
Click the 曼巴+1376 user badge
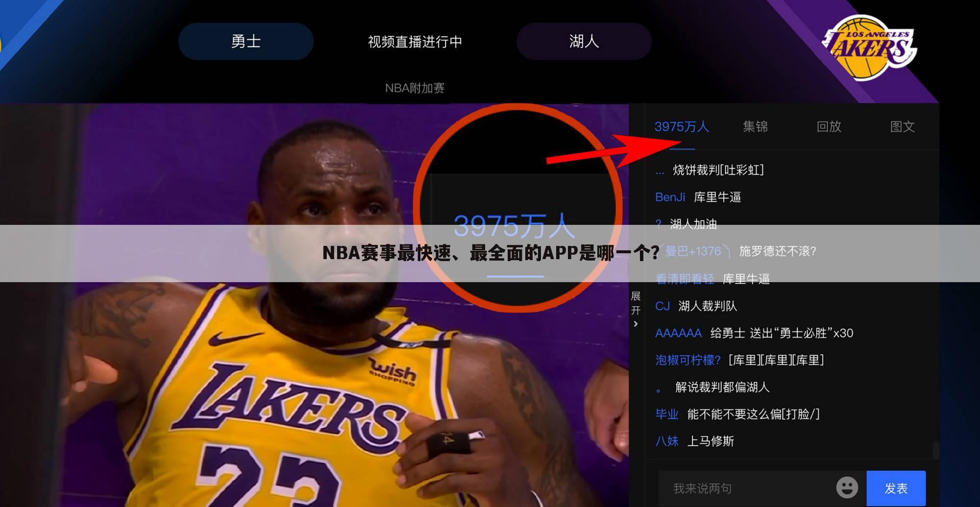point(693,251)
